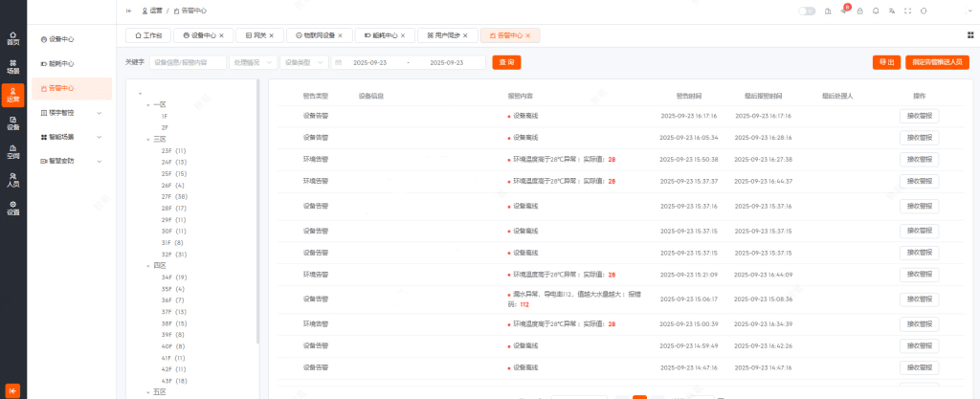Close the 网关 tab using its x
980x399 pixels.
271,35
